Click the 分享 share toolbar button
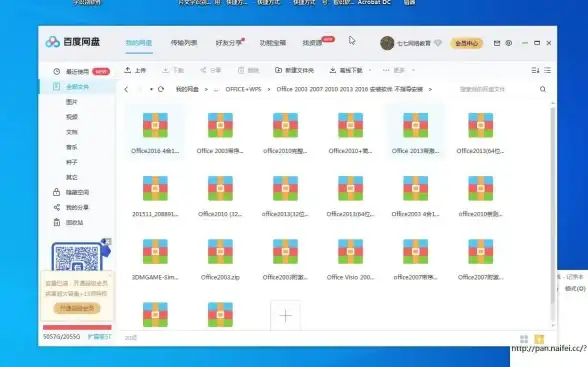This screenshot has width=588, height=367. [x=210, y=70]
